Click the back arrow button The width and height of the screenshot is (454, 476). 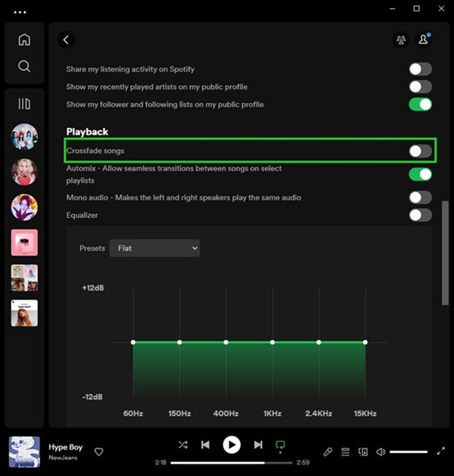point(66,40)
